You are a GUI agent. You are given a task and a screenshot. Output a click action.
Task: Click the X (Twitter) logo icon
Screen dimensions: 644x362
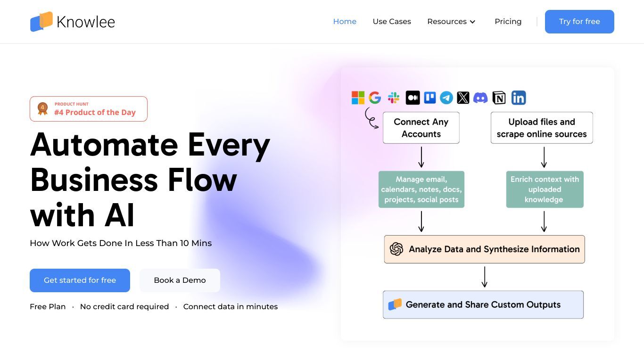tap(463, 98)
